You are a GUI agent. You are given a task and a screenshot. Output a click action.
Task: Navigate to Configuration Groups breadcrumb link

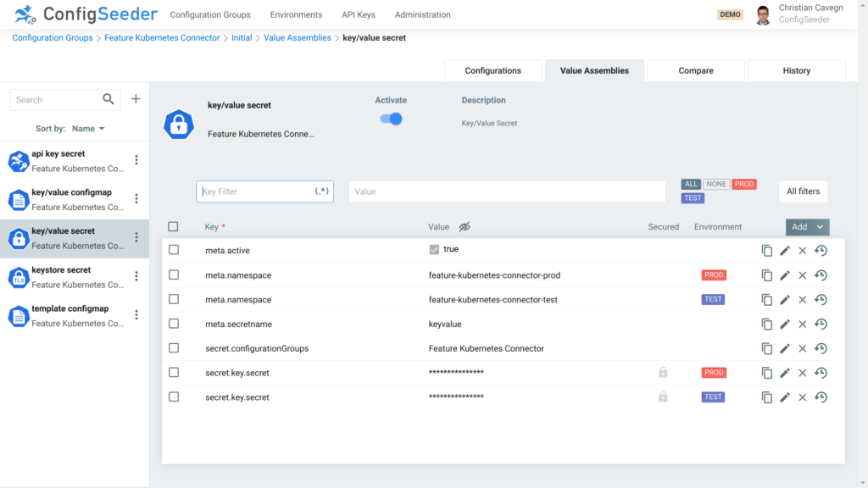tap(50, 37)
